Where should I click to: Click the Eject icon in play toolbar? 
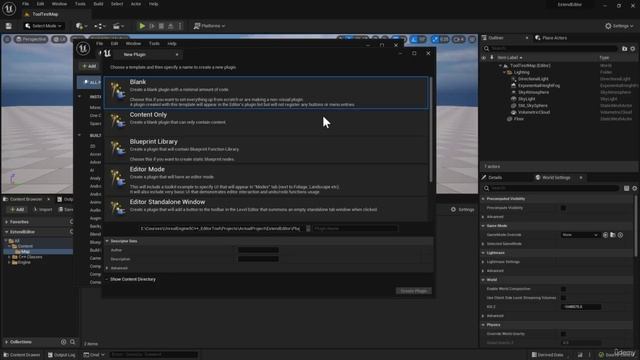tap(171, 26)
